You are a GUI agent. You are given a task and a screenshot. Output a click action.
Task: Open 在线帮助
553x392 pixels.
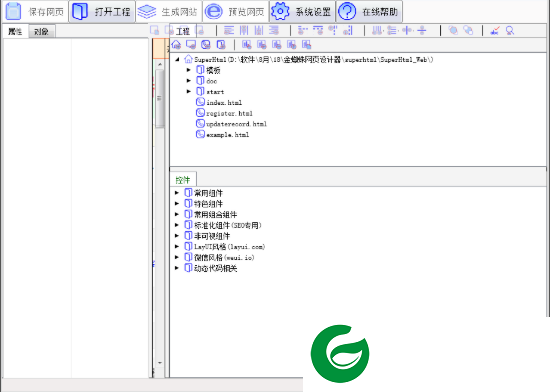point(369,11)
